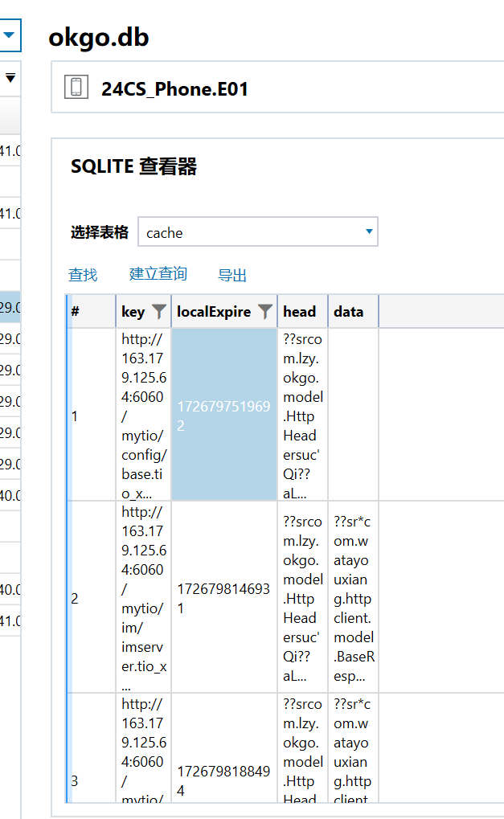Click the 建立查询 link
Screen dimensions: 504x819
pos(158,274)
